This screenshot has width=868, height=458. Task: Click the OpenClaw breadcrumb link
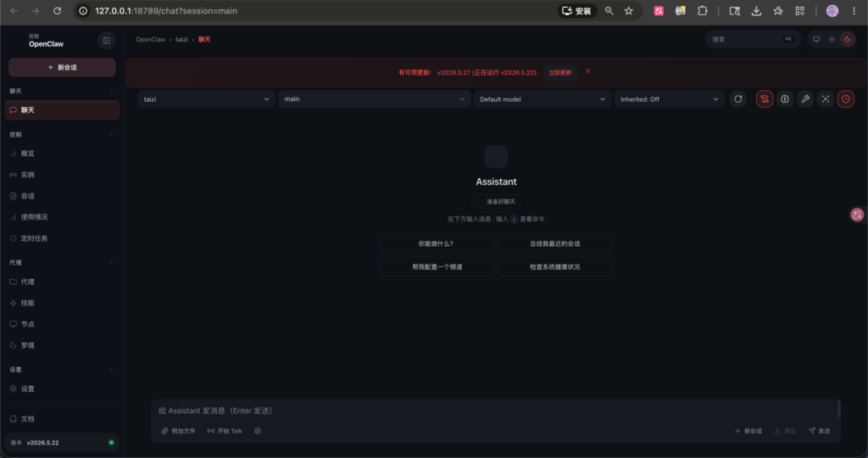pos(151,39)
